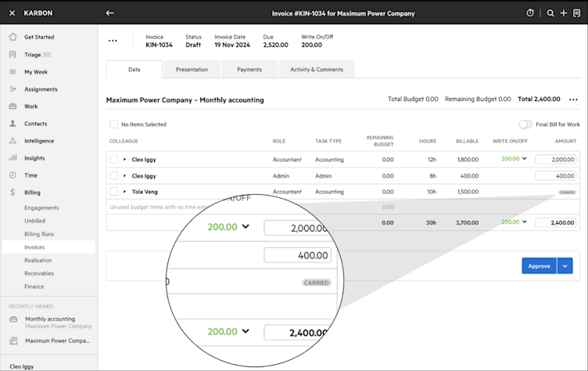Open search with magnifier icon
588x371 pixels.
[x=550, y=13]
